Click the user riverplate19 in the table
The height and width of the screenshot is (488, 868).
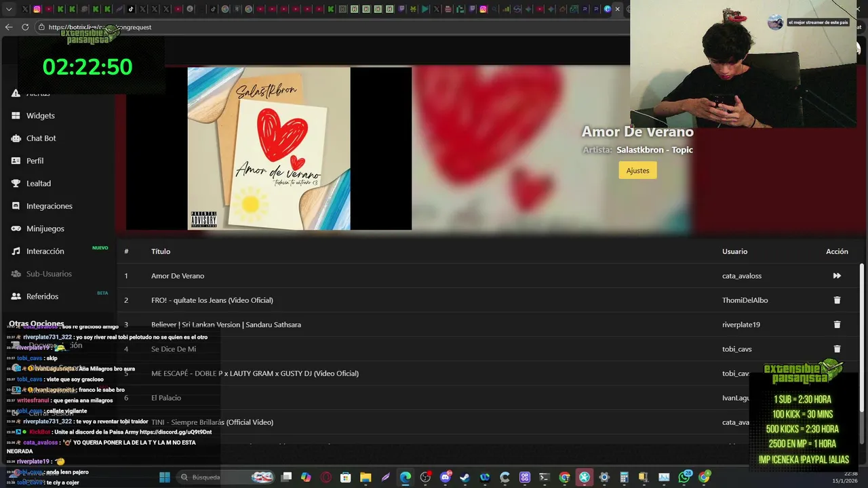pyautogui.click(x=741, y=325)
